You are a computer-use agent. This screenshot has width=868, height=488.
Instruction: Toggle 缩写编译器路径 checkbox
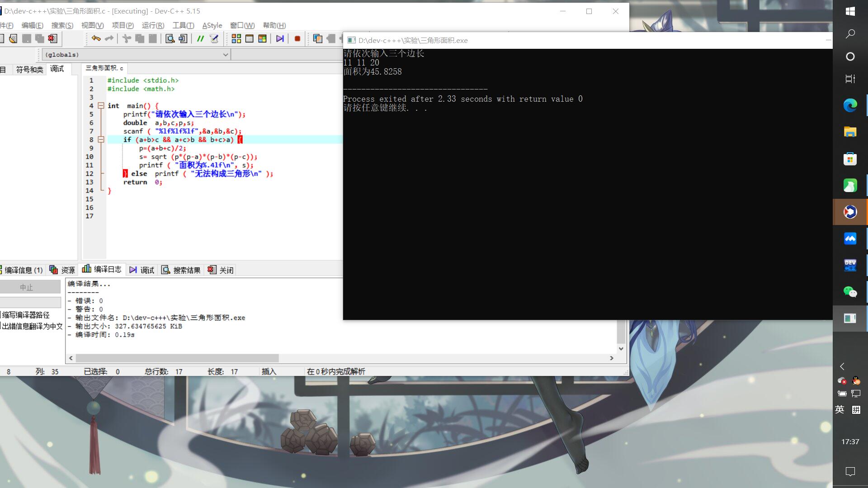25,315
